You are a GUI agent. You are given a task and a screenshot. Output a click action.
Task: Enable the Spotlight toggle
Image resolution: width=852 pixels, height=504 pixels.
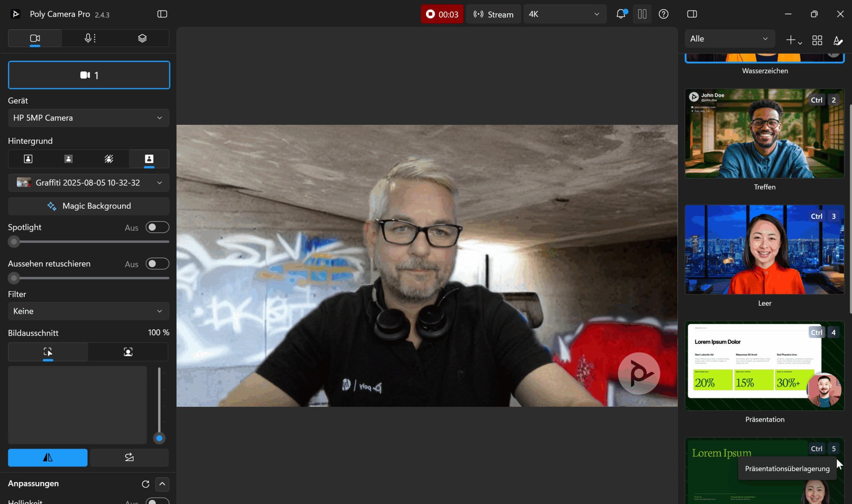(157, 227)
